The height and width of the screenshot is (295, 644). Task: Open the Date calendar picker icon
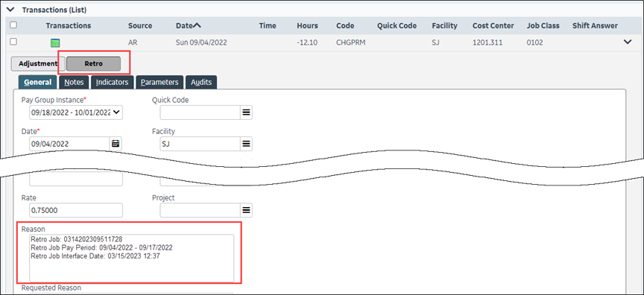coord(116,144)
